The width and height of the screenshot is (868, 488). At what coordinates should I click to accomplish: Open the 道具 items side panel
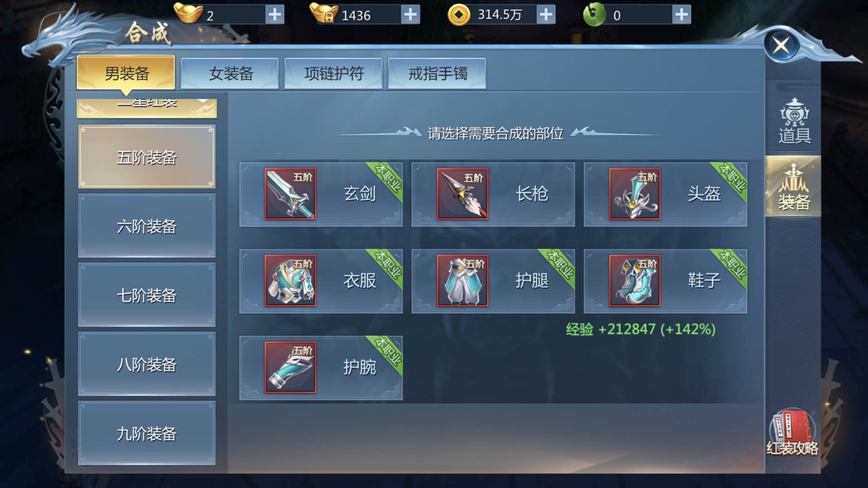(x=794, y=121)
